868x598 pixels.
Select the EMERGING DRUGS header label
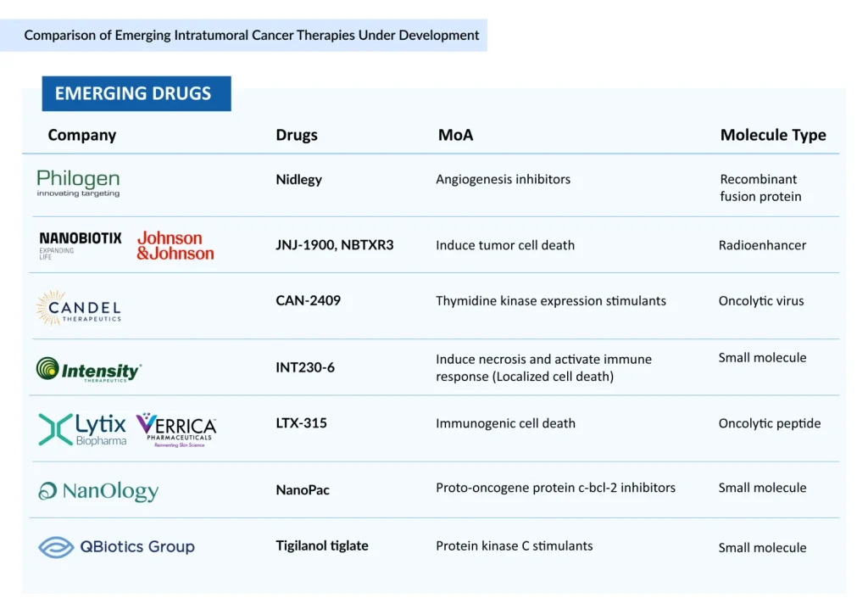[136, 93]
